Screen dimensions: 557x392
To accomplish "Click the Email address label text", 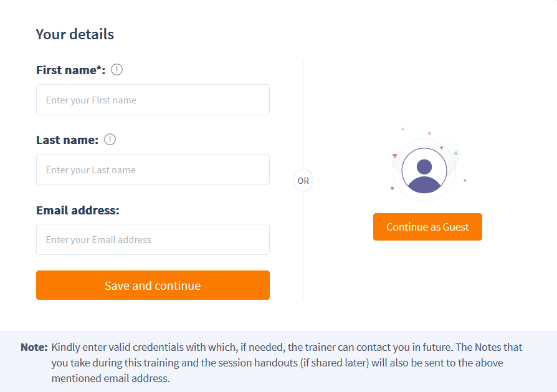I will coord(78,210).
